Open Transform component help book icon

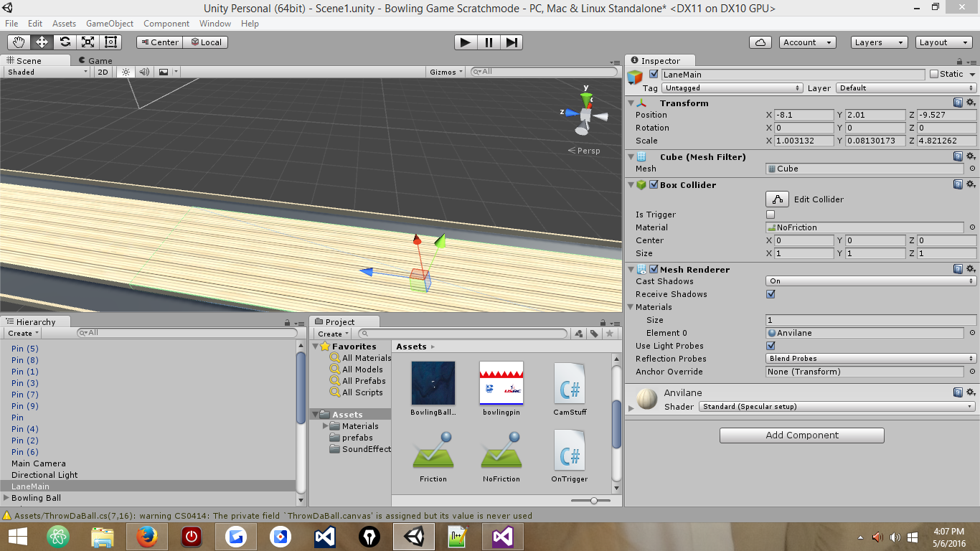pos(958,103)
